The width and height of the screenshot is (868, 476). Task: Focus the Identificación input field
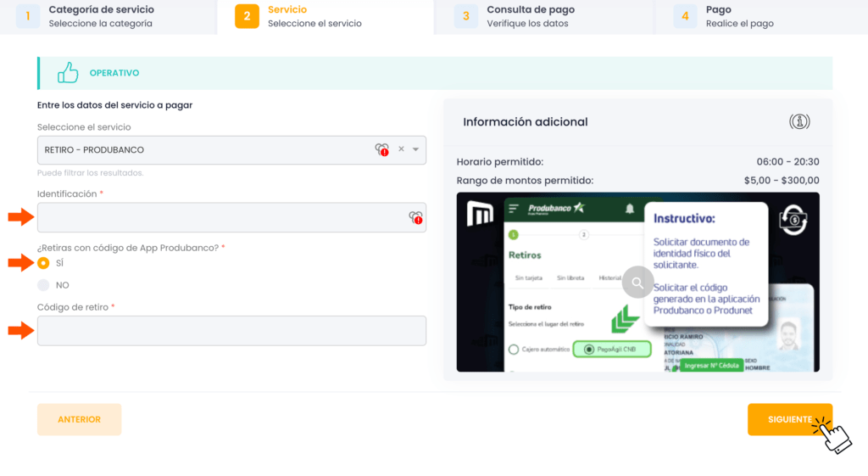coord(231,217)
